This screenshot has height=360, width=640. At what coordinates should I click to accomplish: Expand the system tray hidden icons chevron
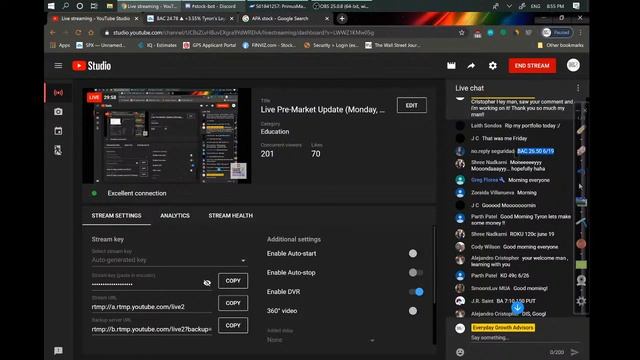click(x=509, y=6)
